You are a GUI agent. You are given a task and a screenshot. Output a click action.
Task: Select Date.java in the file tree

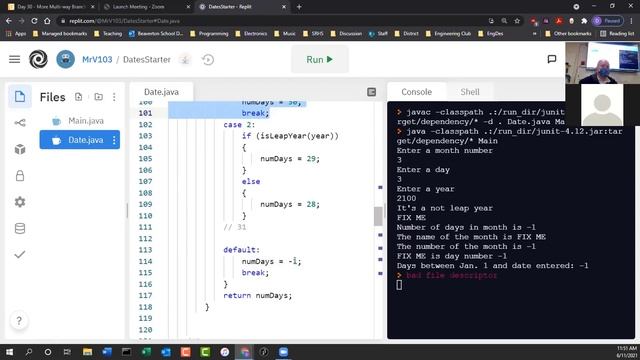(x=80, y=140)
